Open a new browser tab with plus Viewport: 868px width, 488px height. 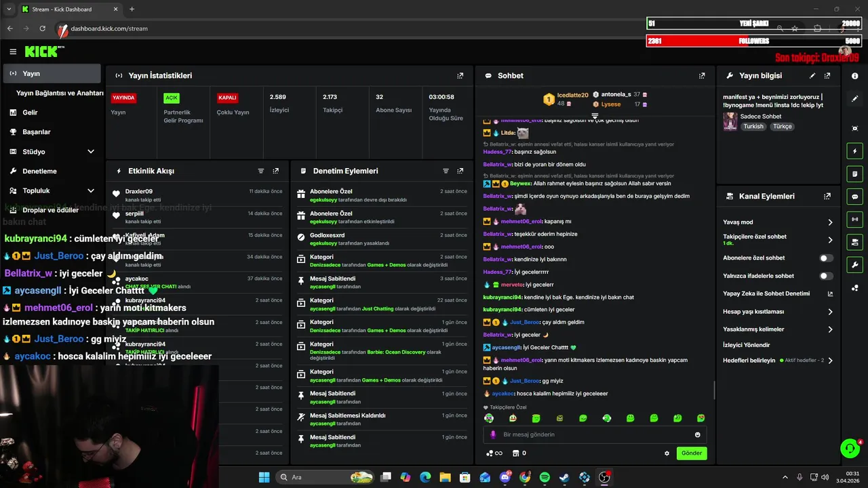[132, 9]
